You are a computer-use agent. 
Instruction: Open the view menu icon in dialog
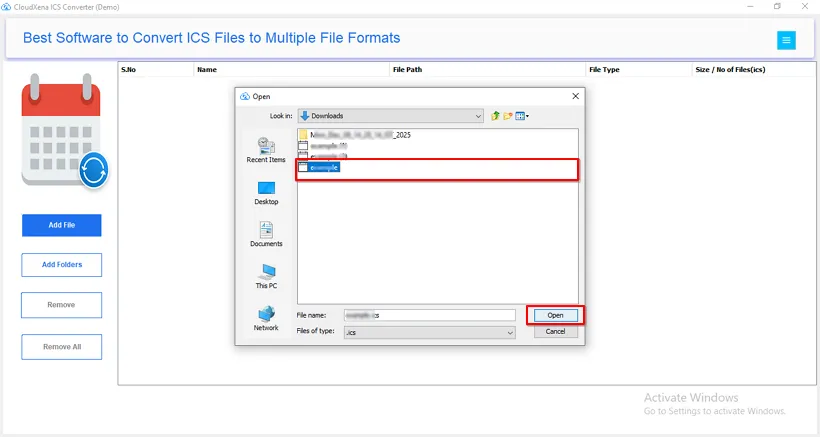pyautogui.click(x=522, y=116)
